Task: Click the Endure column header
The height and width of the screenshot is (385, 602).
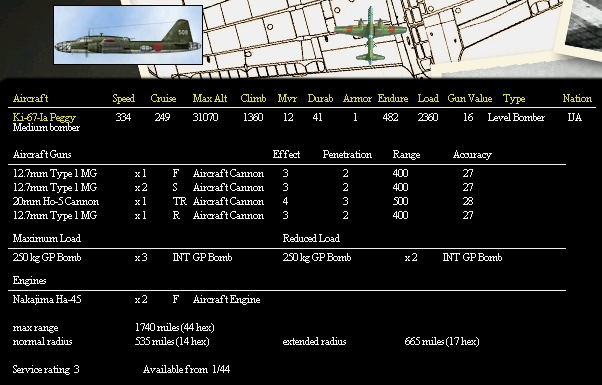Action: (x=393, y=99)
